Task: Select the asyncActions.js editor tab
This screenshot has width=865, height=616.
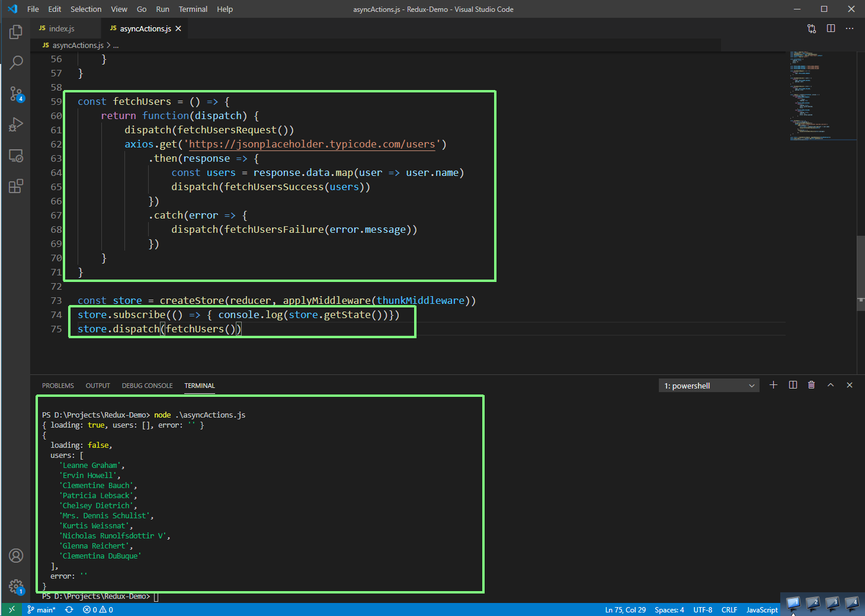Action: pyautogui.click(x=145, y=28)
